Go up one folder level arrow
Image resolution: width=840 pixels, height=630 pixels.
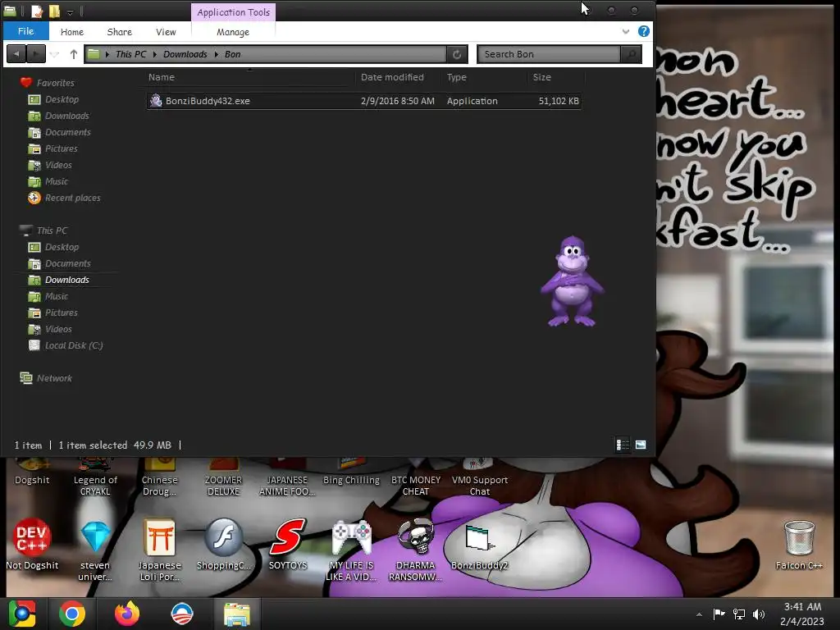tap(74, 54)
